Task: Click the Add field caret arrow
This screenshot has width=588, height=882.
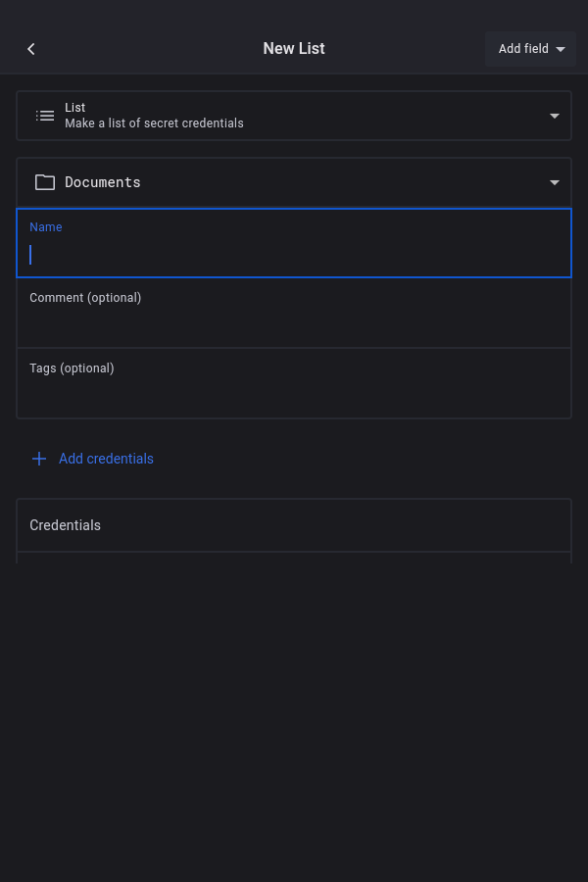Action: click(x=561, y=49)
